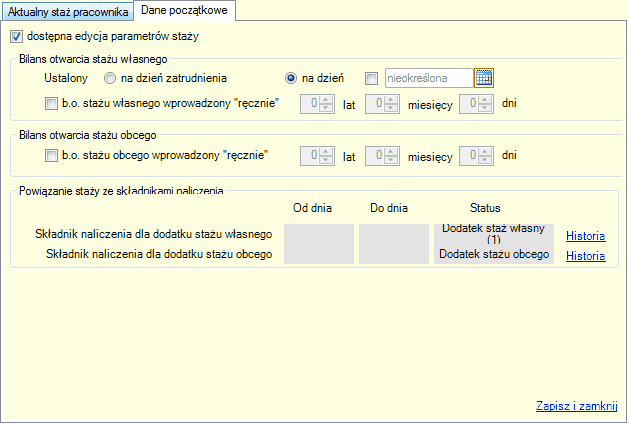Click Od dnia cell for stażu własnego
The height and width of the screenshot is (424, 629).
(x=319, y=234)
